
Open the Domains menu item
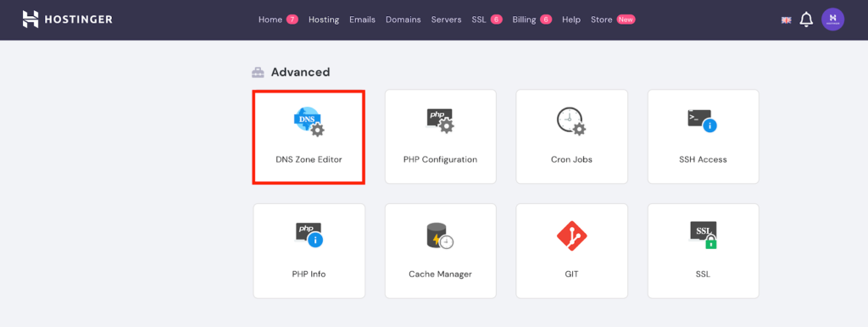point(403,19)
